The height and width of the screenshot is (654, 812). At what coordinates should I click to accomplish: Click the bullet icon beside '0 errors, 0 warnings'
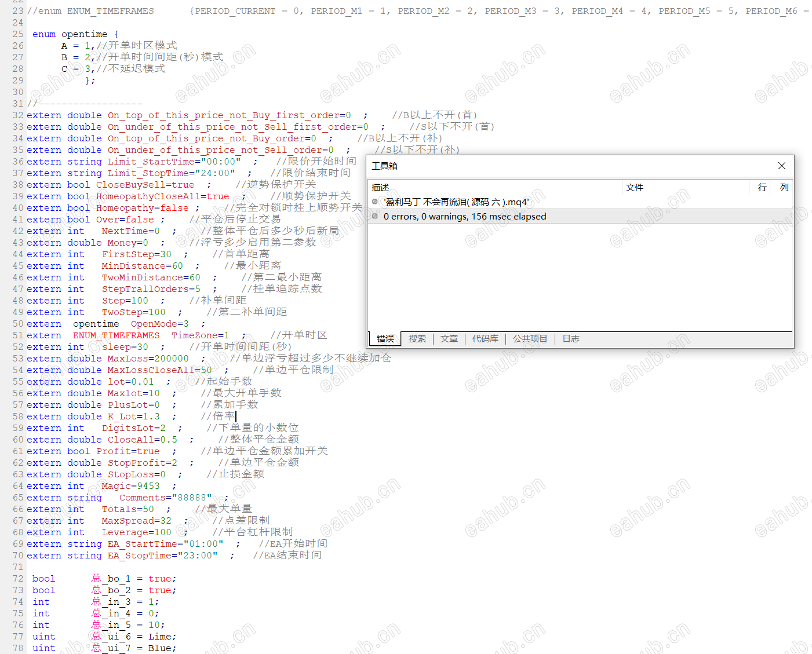[375, 216]
